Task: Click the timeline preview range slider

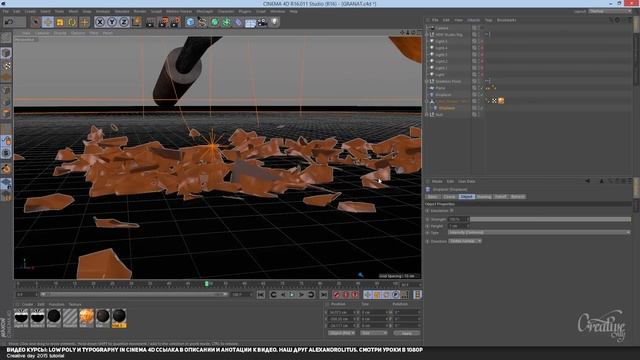Action: tap(133, 294)
